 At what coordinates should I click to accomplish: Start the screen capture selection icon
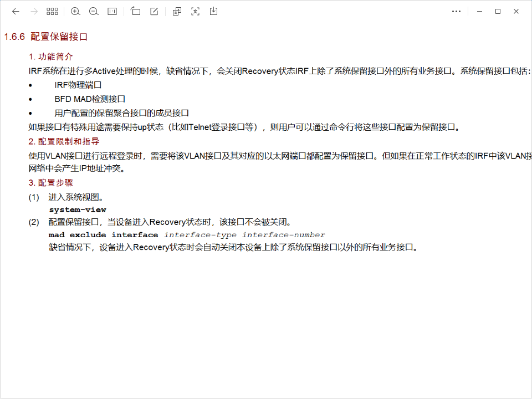(195, 12)
